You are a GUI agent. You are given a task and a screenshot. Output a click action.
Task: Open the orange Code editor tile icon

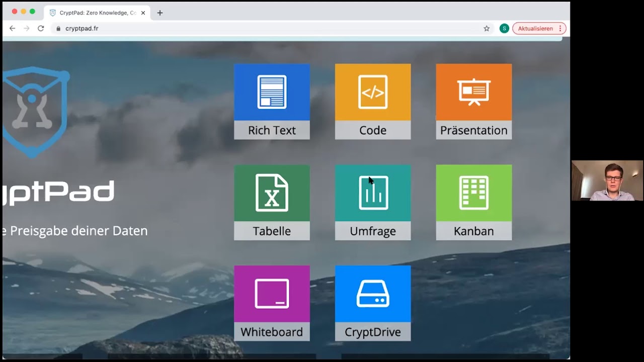tap(373, 92)
